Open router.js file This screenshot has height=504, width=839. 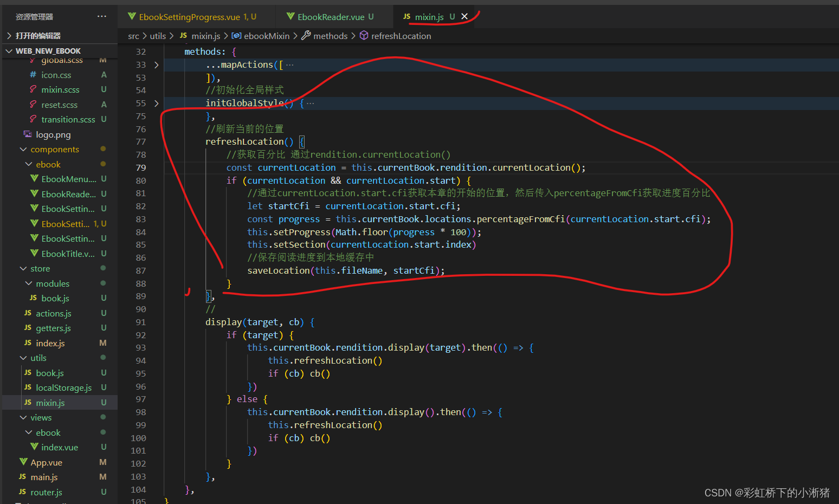46,492
